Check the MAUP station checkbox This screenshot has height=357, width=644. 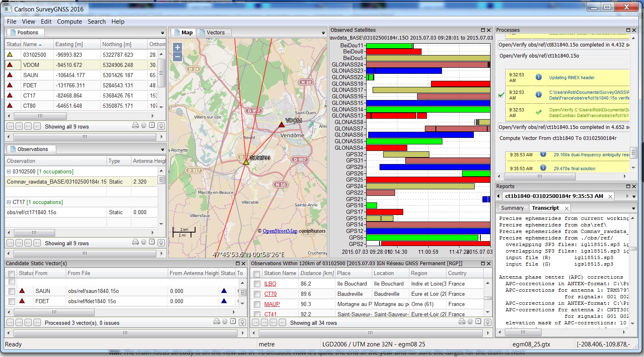click(257, 304)
